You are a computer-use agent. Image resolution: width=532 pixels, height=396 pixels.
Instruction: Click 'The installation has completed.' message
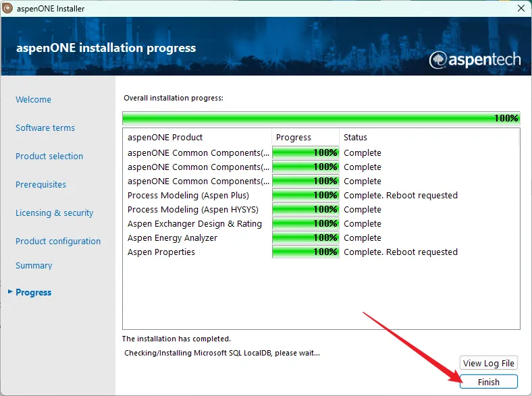pos(176,339)
